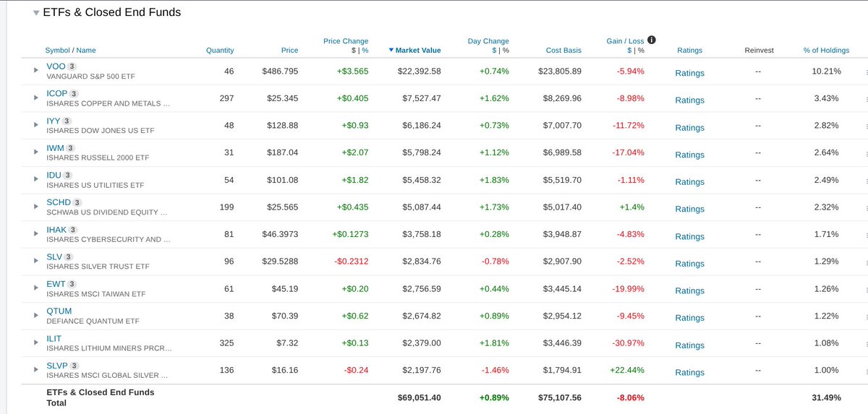Expand the VOO row details

(35, 70)
